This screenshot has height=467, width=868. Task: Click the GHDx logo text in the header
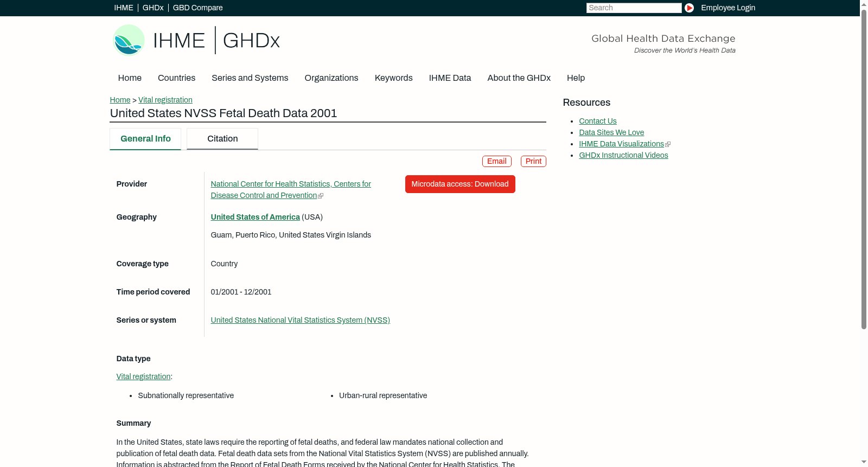pos(251,41)
